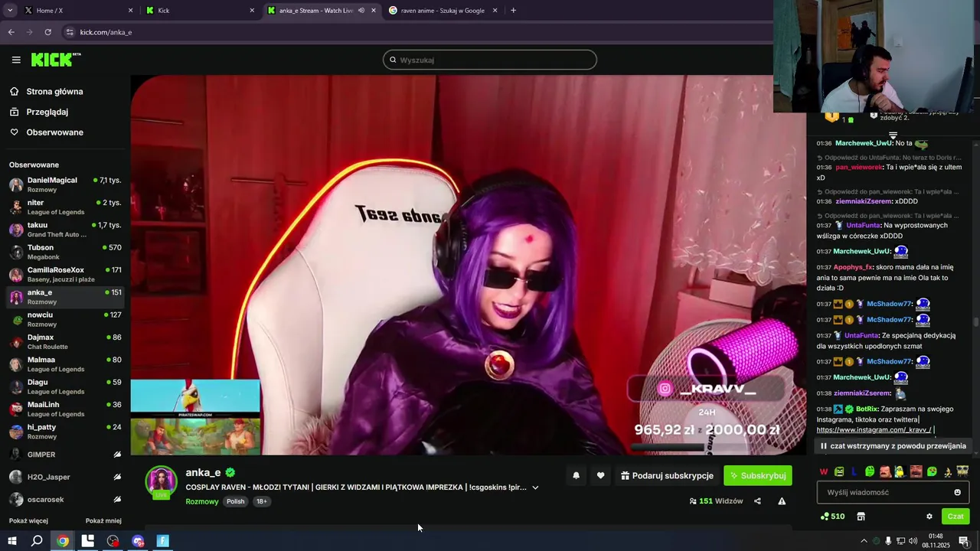Open the Windows Start menu
This screenshot has width=980, height=551.
pyautogui.click(x=11, y=541)
